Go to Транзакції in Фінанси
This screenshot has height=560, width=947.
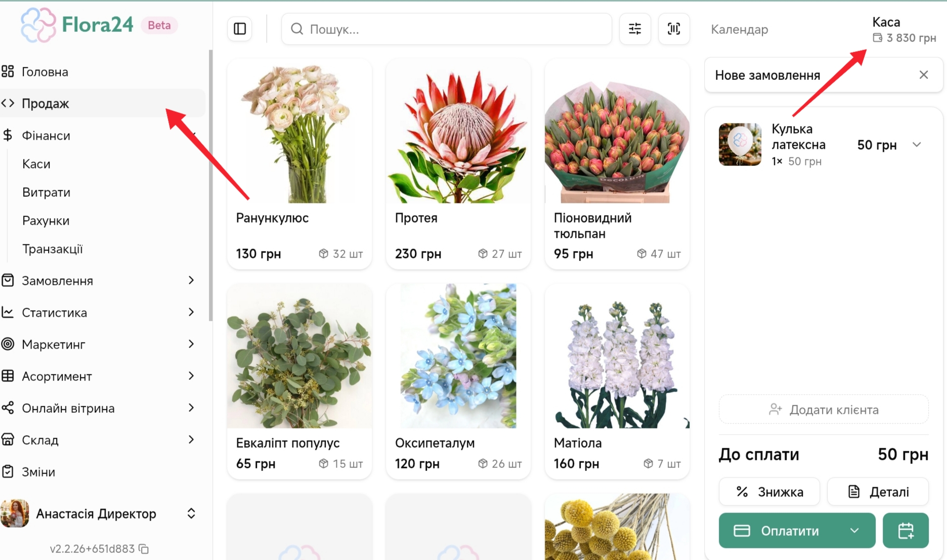(52, 249)
